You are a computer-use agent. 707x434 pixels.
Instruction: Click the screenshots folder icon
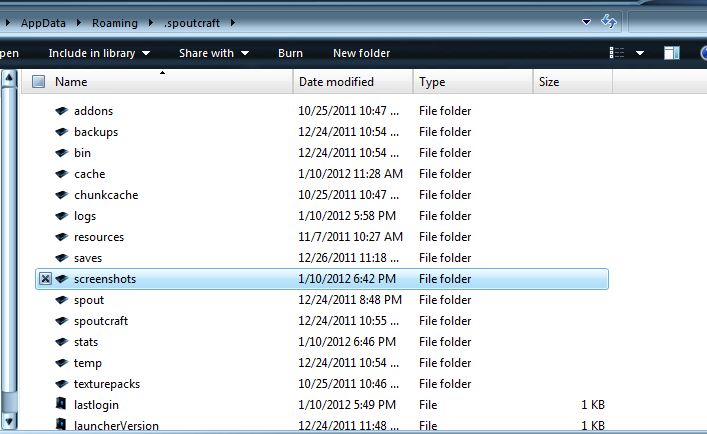coord(61,279)
